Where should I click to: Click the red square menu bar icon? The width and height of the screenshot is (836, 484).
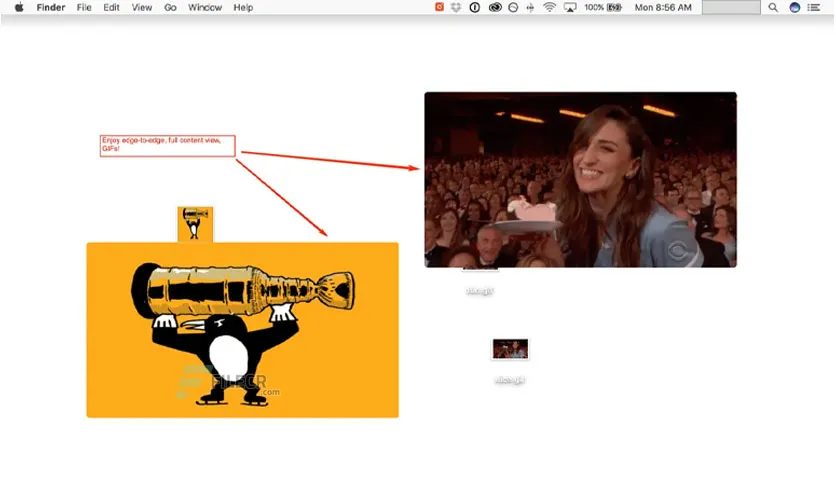[439, 7]
